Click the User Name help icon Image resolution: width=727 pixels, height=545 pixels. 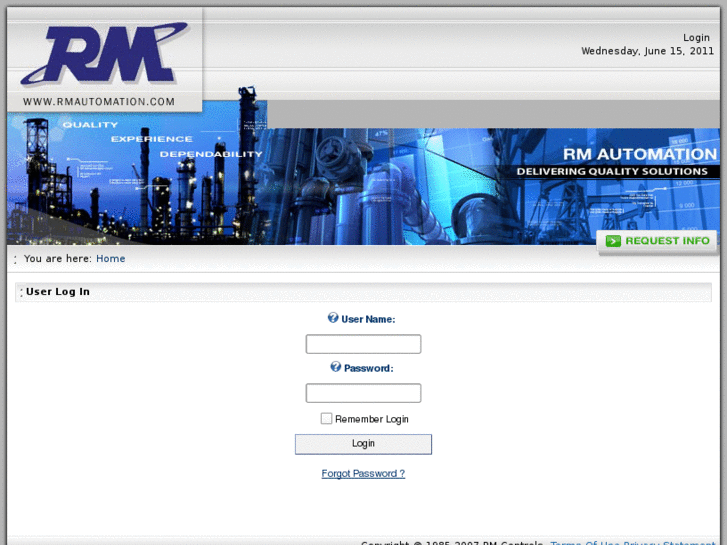(333, 318)
